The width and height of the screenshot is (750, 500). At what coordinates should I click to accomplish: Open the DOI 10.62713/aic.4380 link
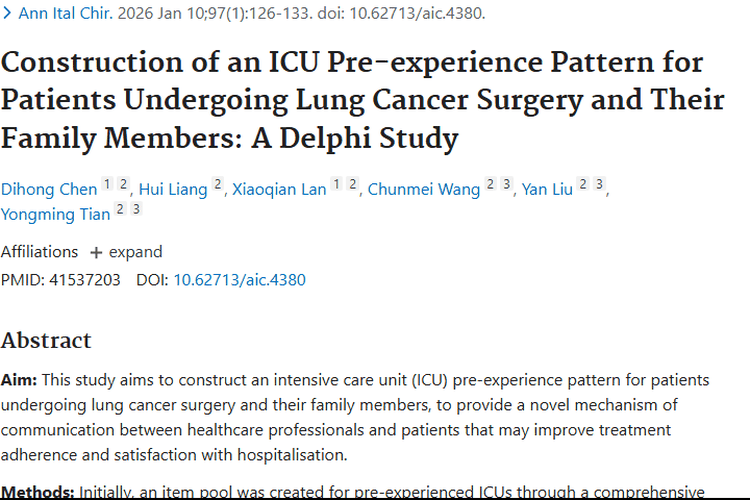(239, 280)
